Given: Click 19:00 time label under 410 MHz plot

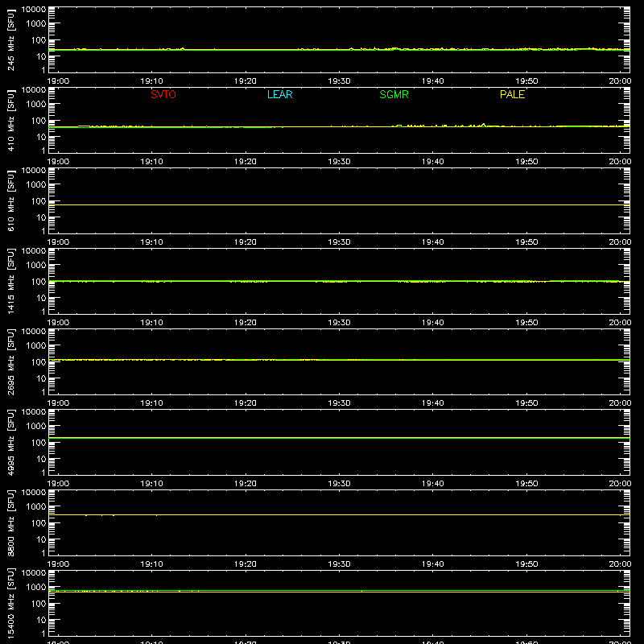Looking at the screenshot, I should [58, 162].
